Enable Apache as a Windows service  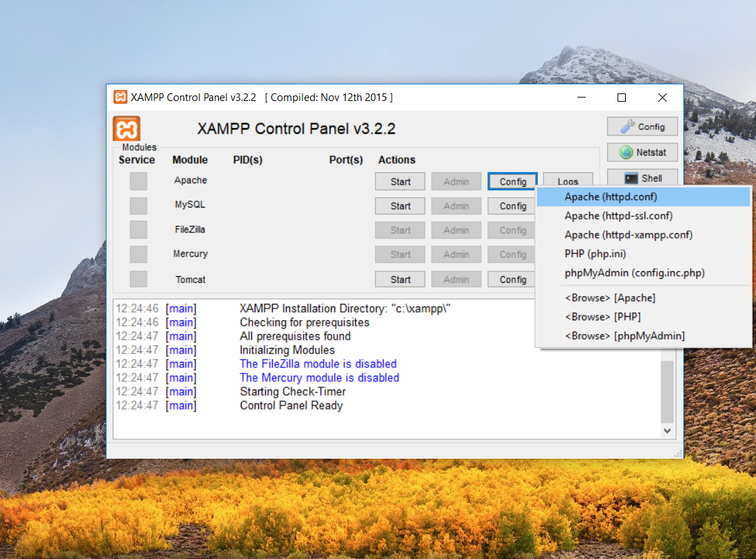(138, 181)
